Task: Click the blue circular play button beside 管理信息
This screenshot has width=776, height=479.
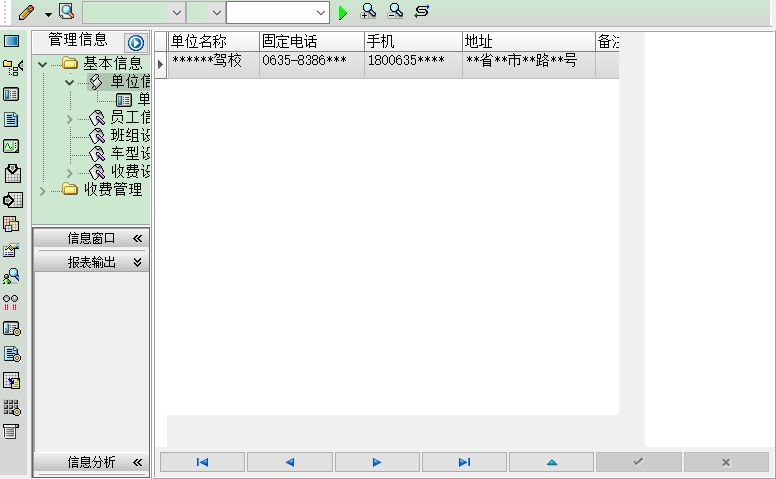Action: [136, 43]
